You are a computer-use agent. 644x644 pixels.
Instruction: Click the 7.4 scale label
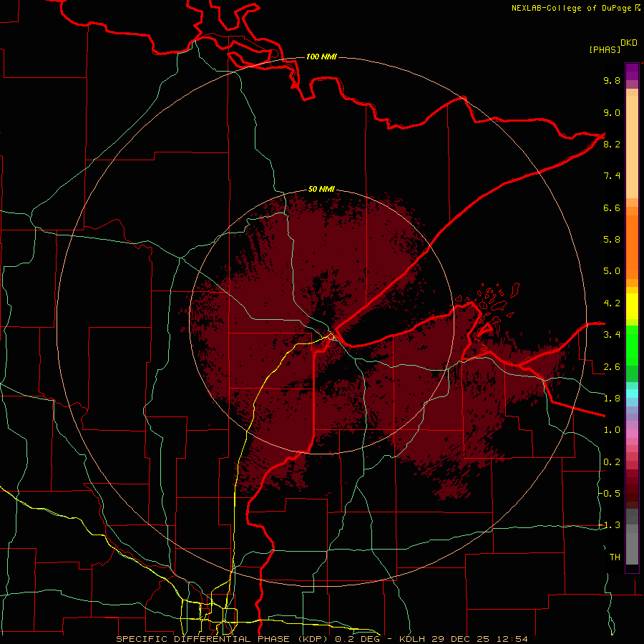pos(612,176)
